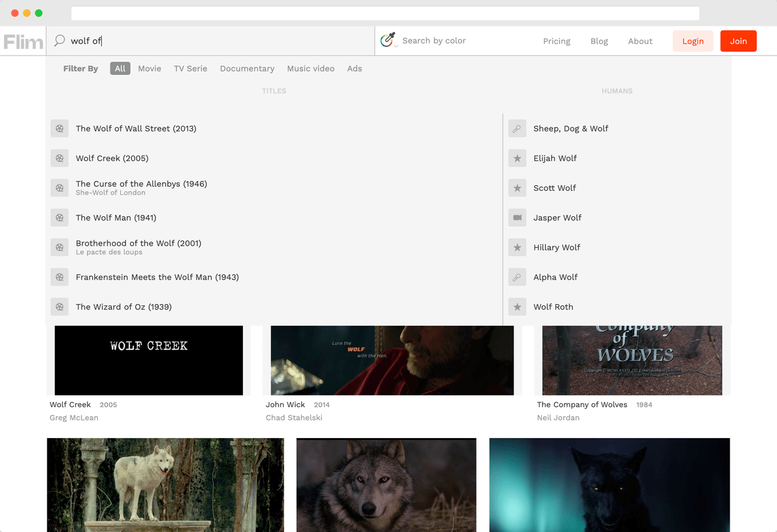This screenshot has width=777, height=532.
Task: Select Wolf Roth in Humans list
Action: point(554,307)
